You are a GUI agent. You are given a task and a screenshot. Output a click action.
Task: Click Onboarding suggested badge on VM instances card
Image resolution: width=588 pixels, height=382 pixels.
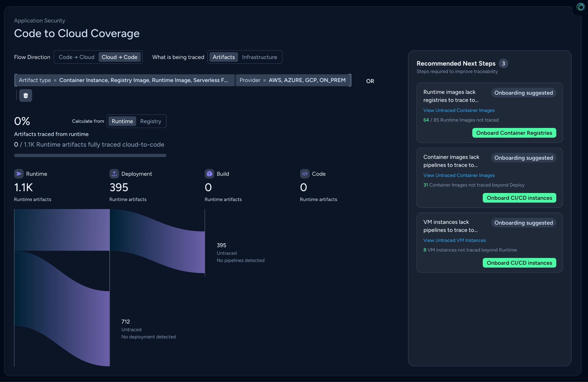click(523, 223)
